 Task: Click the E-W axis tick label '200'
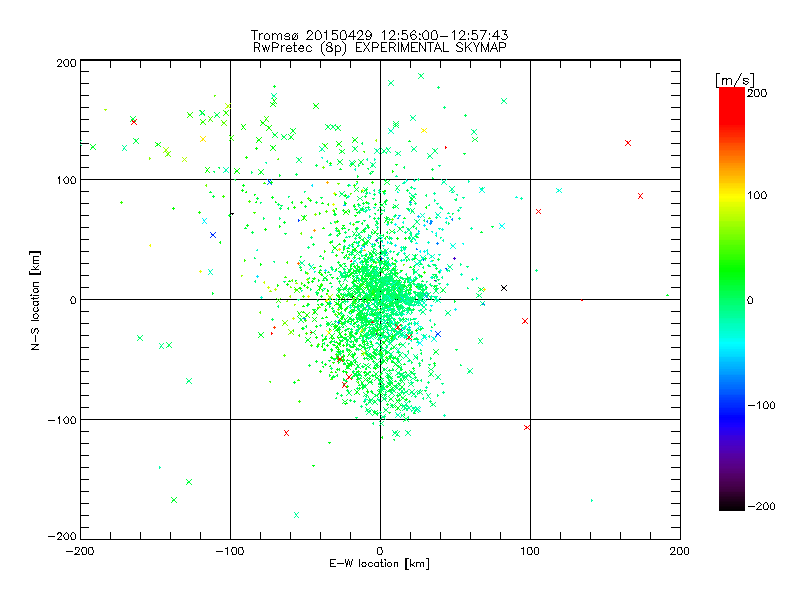point(680,551)
